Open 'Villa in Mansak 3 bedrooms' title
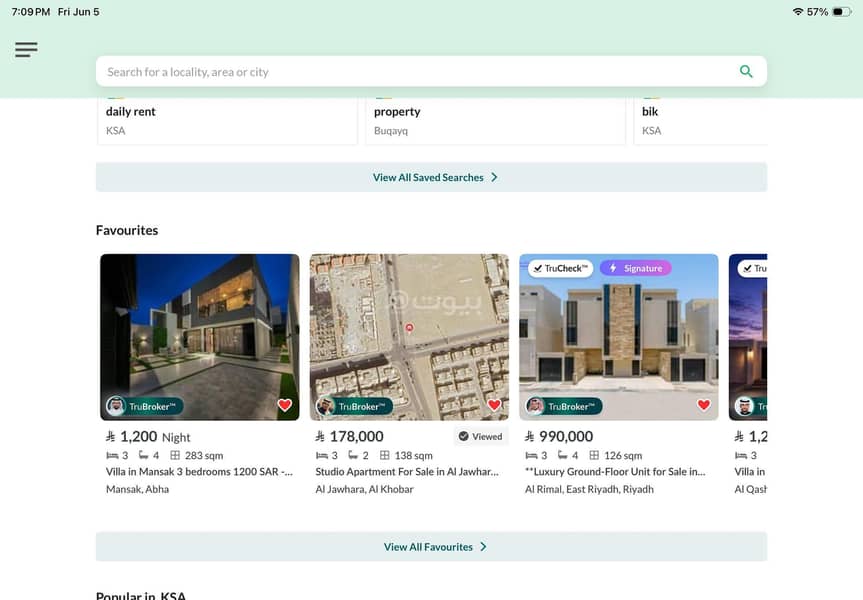Screen dimensions: 863x600 point(199,472)
